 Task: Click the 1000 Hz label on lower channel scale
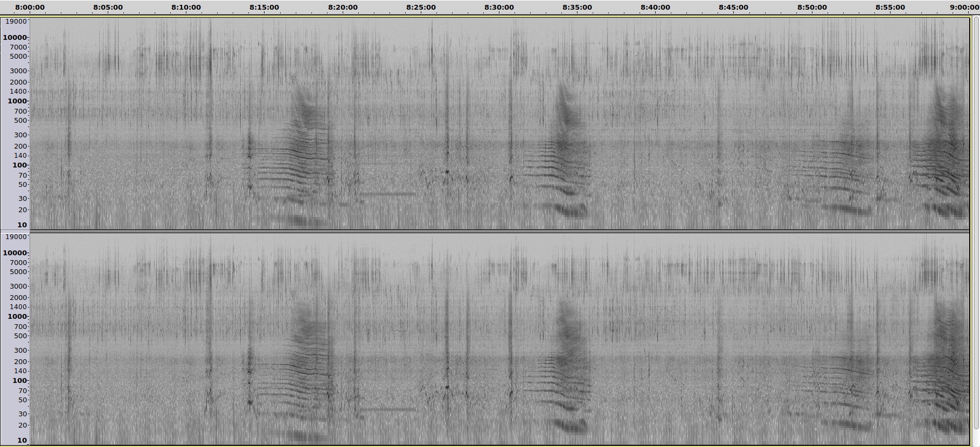[17, 317]
